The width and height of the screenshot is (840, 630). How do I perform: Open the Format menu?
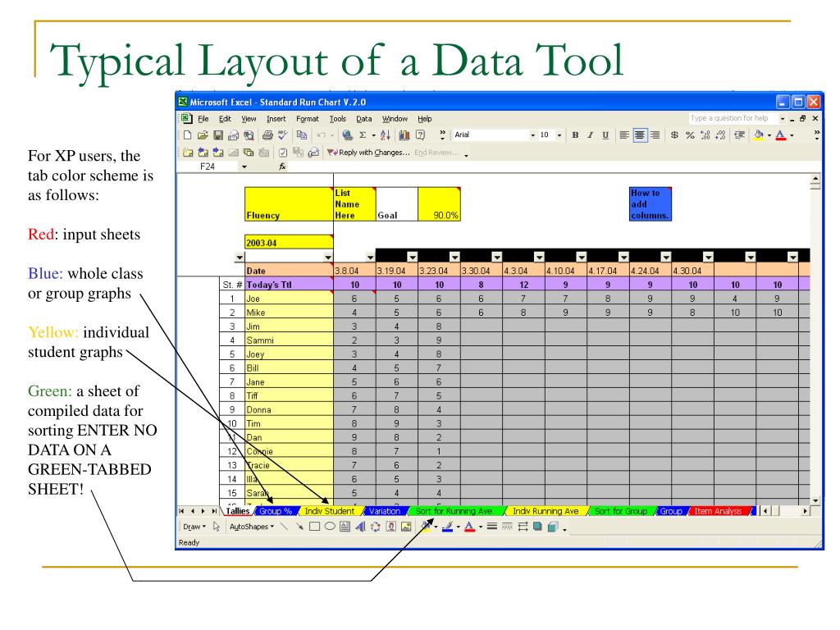(307, 119)
